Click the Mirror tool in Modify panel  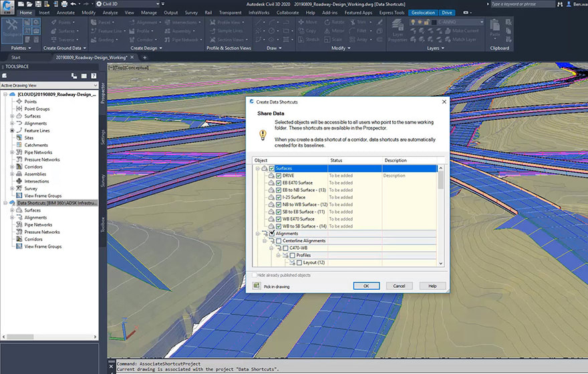[x=333, y=31]
